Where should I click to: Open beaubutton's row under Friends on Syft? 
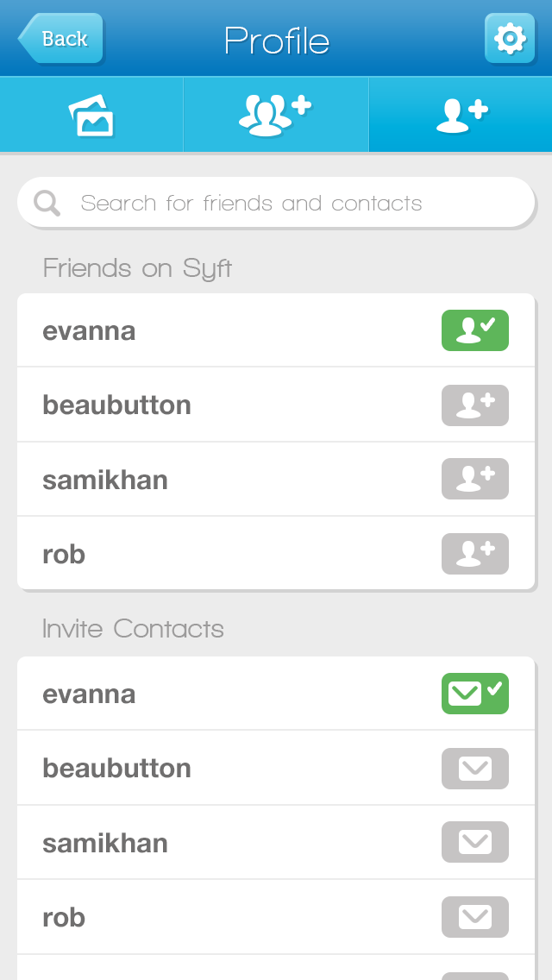tap(117, 405)
